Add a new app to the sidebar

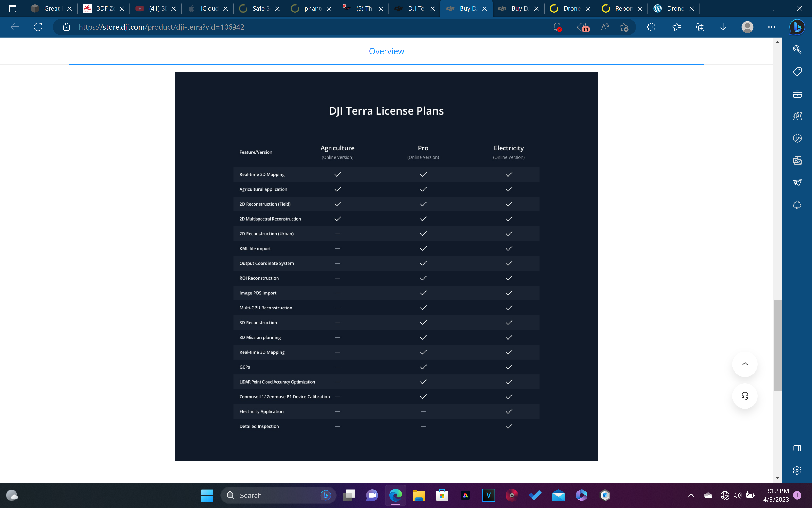[x=797, y=229]
